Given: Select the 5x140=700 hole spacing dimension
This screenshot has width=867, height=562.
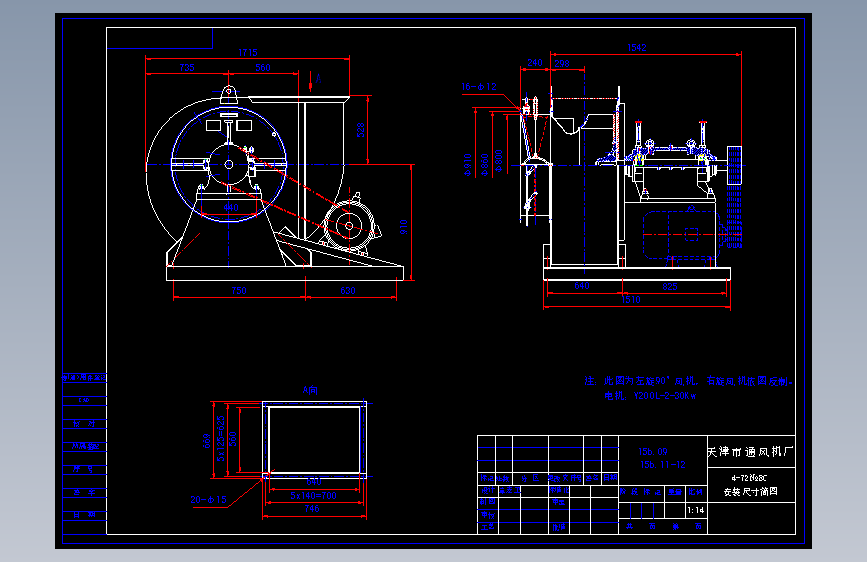Looking at the screenshot, I should click(314, 496).
